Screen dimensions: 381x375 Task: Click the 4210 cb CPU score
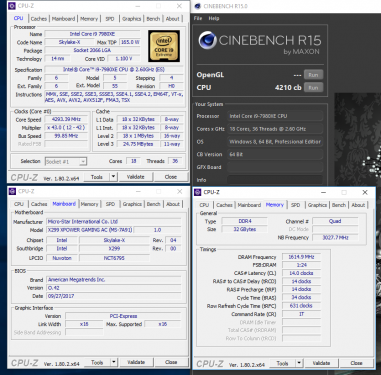tap(288, 88)
